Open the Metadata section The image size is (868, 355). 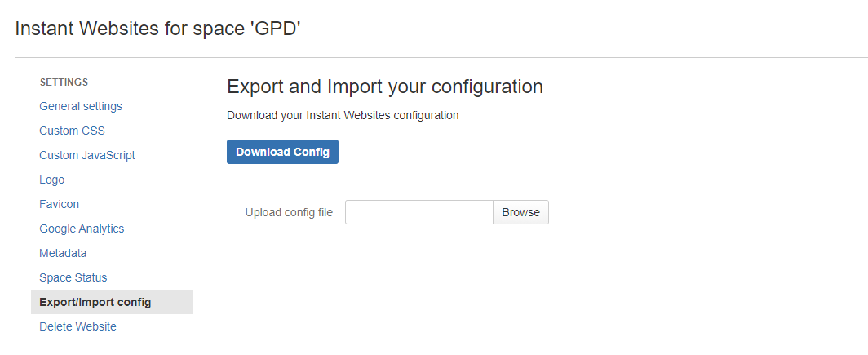coord(63,253)
